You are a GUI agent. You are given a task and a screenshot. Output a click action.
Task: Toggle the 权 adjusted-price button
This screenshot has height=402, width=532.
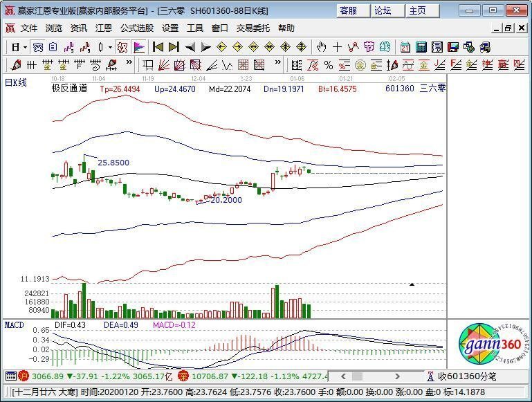coord(122,47)
